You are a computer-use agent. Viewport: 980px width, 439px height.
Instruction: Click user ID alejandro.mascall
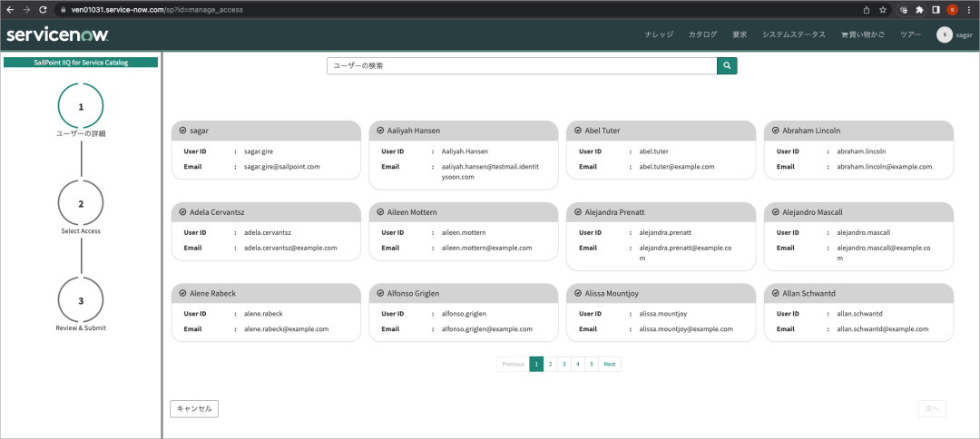[864, 232]
